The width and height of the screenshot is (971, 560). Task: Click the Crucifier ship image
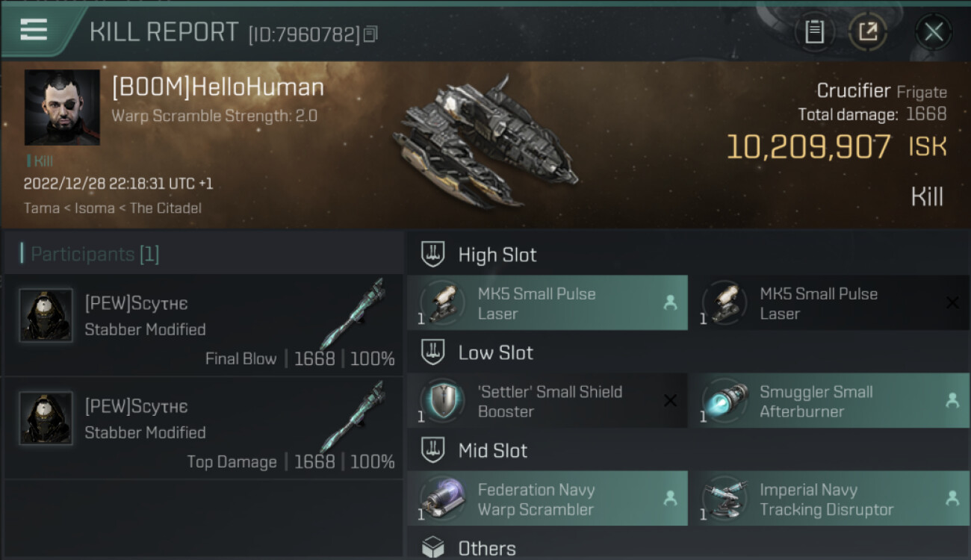click(485, 142)
